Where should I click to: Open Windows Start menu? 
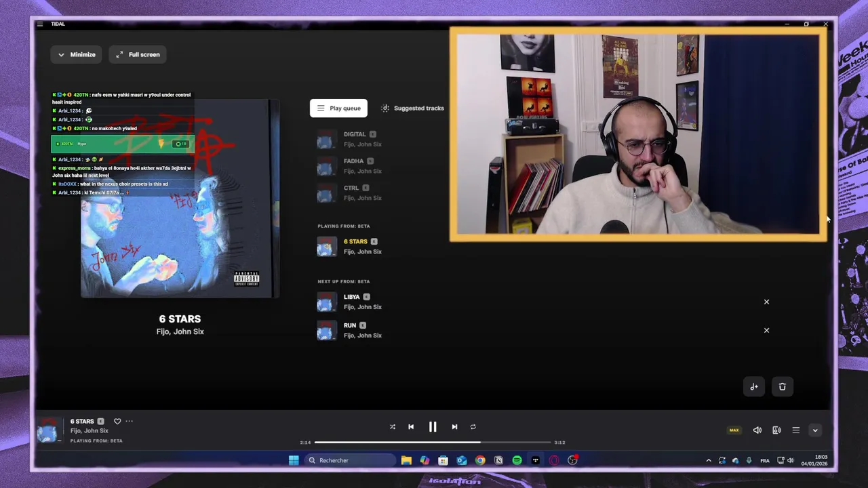[x=294, y=460]
